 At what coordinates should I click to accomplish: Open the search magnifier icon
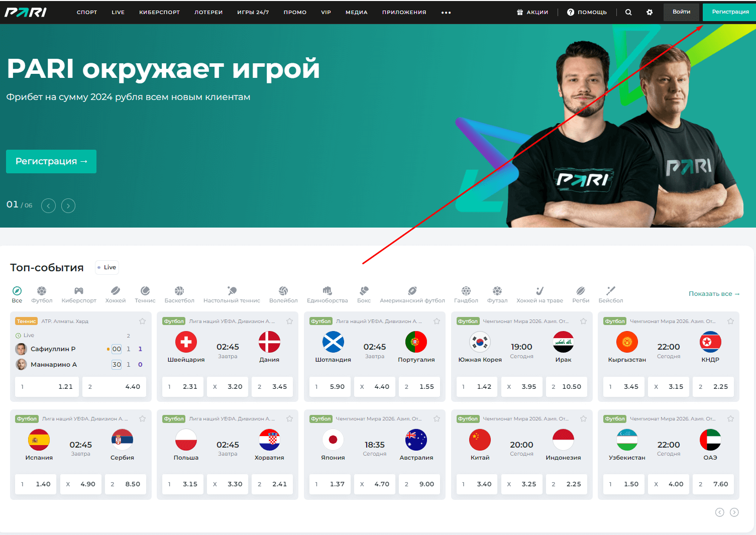[628, 12]
